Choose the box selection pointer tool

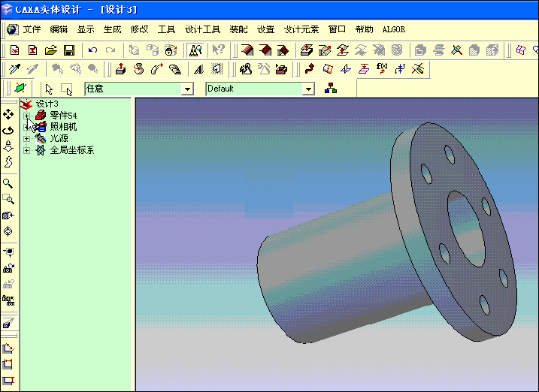pyautogui.click(x=67, y=89)
